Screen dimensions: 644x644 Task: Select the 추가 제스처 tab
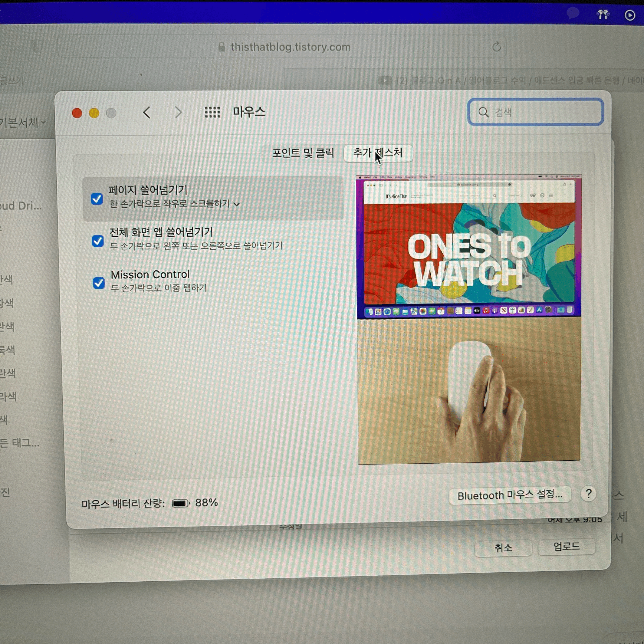(378, 153)
